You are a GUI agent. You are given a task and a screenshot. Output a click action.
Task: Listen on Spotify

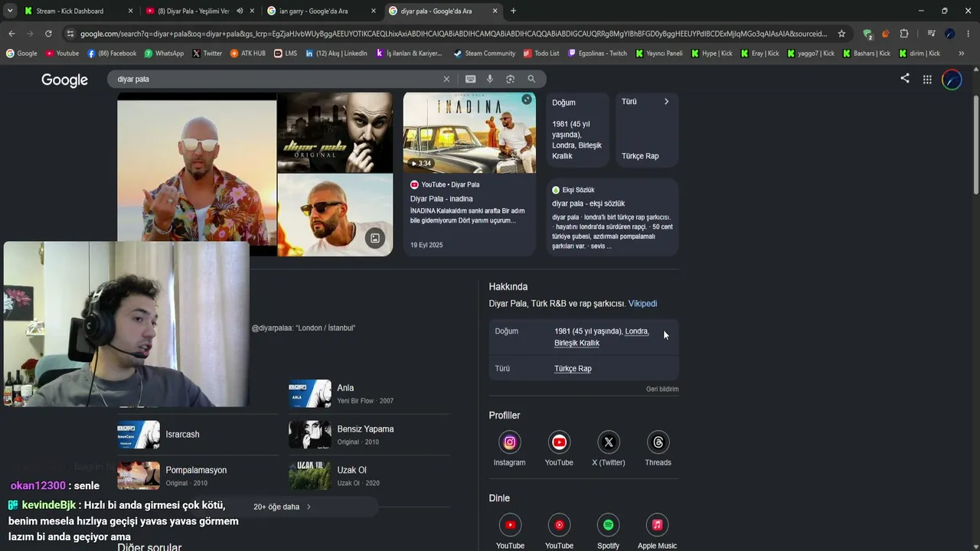[x=608, y=532]
